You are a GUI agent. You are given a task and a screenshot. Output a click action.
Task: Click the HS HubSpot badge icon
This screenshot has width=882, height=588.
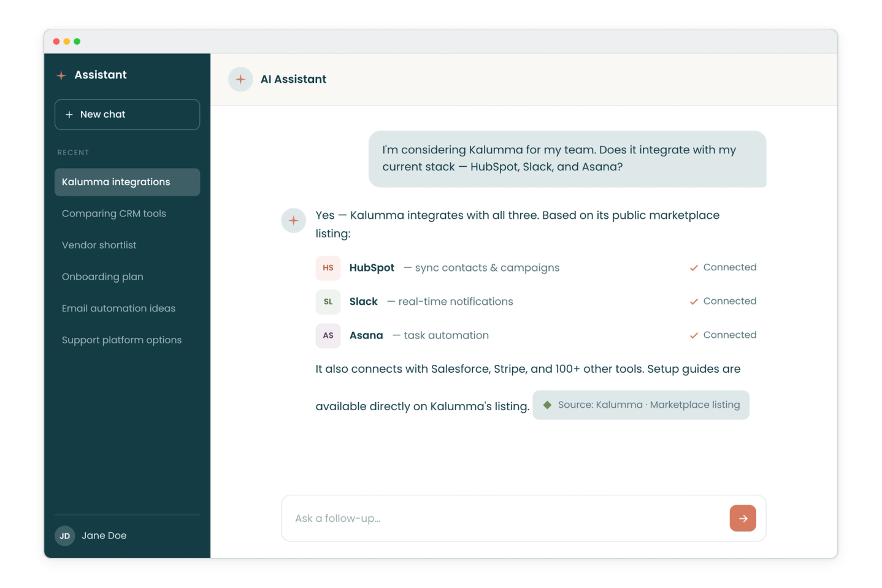(328, 268)
